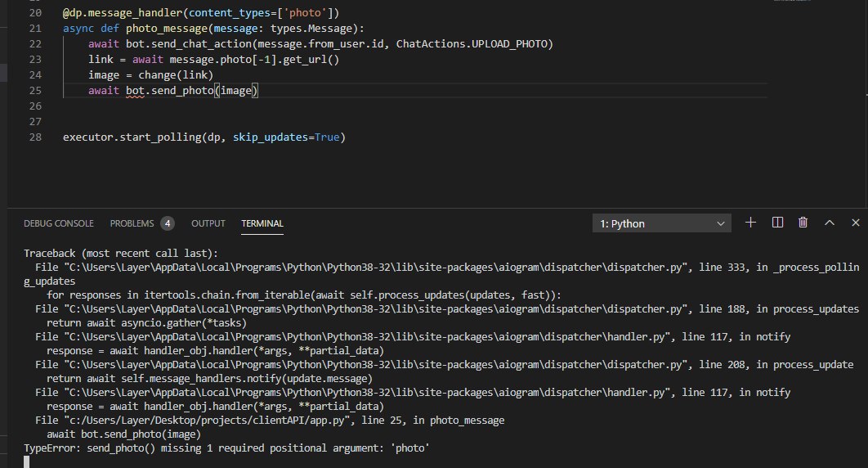868x468 pixels.
Task: Open dispatcher.py line 188 path in terminal
Action: [376, 309]
